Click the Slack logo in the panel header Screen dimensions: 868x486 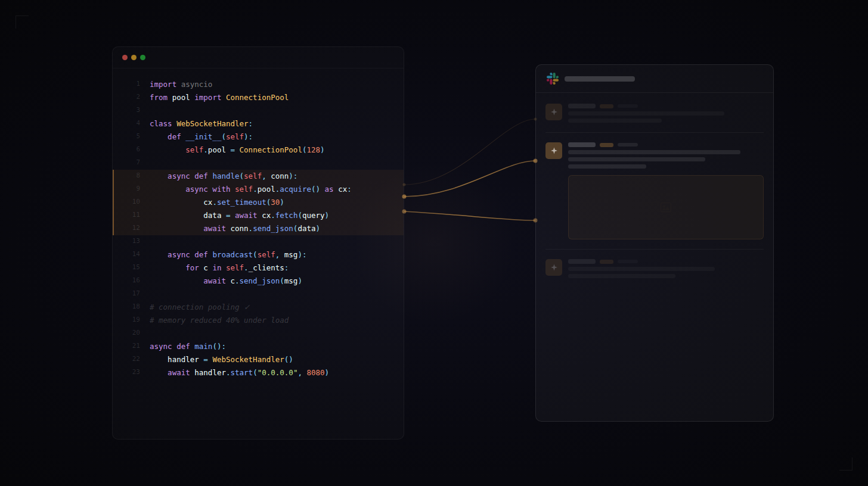(x=553, y=78)
